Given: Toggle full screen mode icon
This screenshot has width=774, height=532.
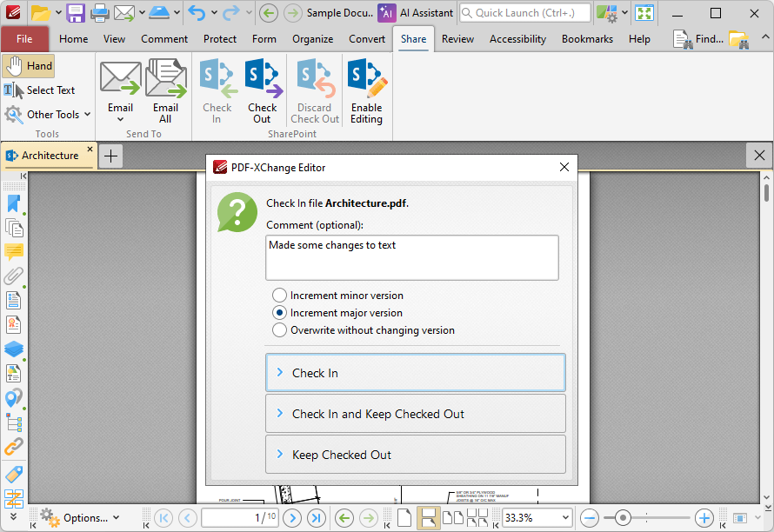Looking at the screenshot, I should [644, 13].
